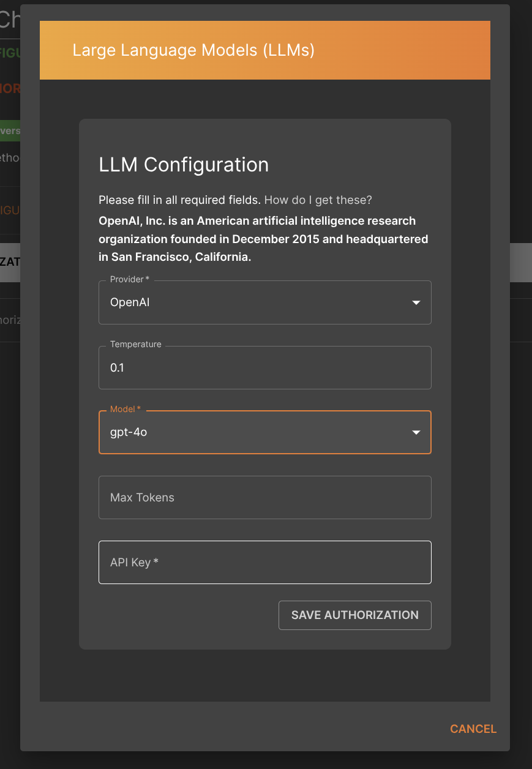
Task: Focus the Max Tokens field
Action: tap(264, 498)
